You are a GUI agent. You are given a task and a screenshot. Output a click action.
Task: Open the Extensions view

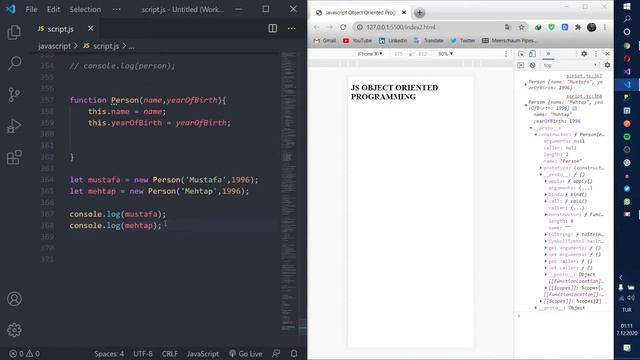point(14,157)
